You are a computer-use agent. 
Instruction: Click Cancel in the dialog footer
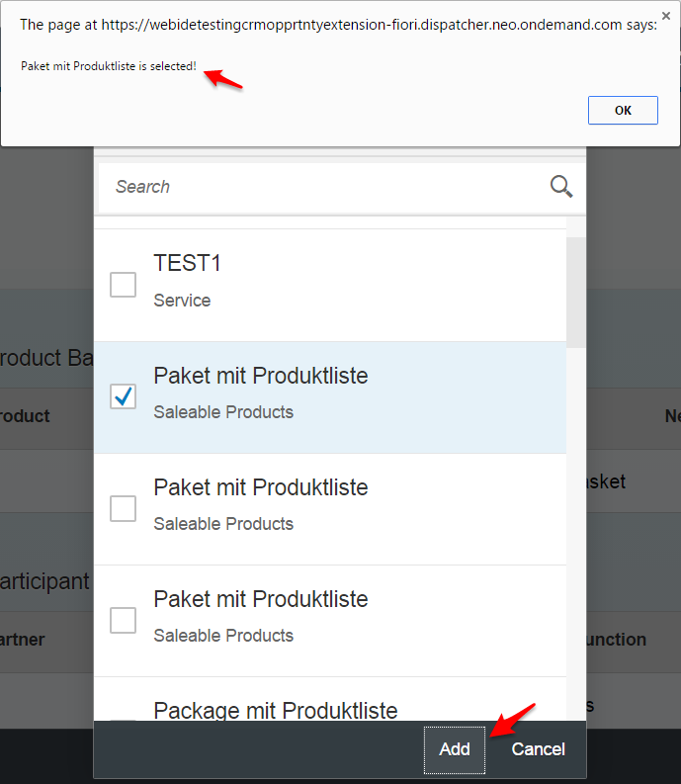click(538, 749)
